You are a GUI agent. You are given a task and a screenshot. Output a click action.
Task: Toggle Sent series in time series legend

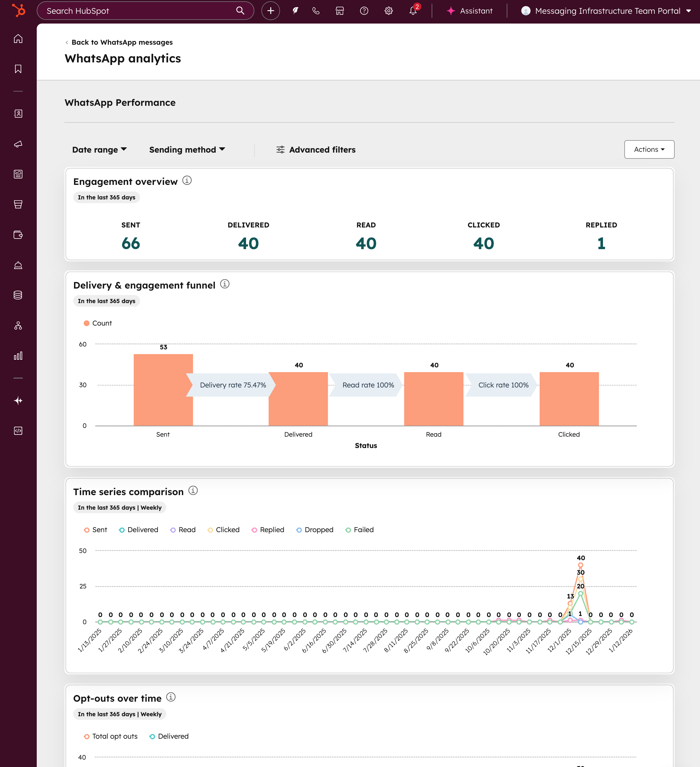[95, 529]
